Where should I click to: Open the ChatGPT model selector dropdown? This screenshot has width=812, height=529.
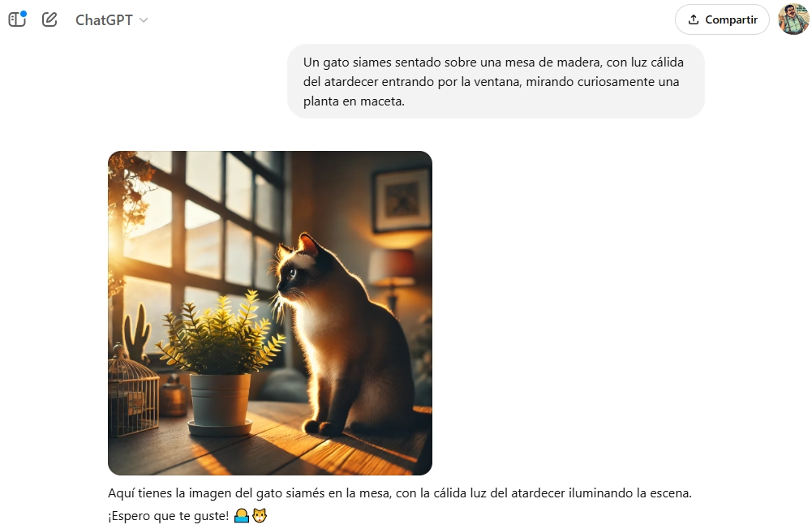[111, 19]
